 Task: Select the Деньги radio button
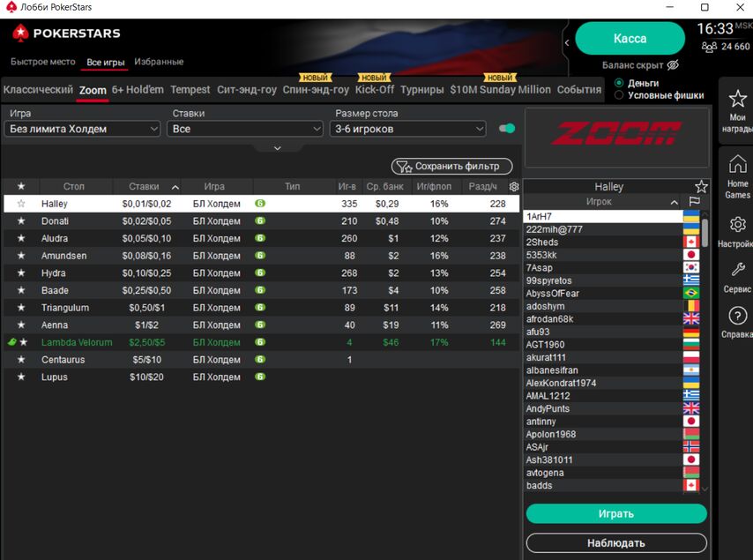(619, 83)
